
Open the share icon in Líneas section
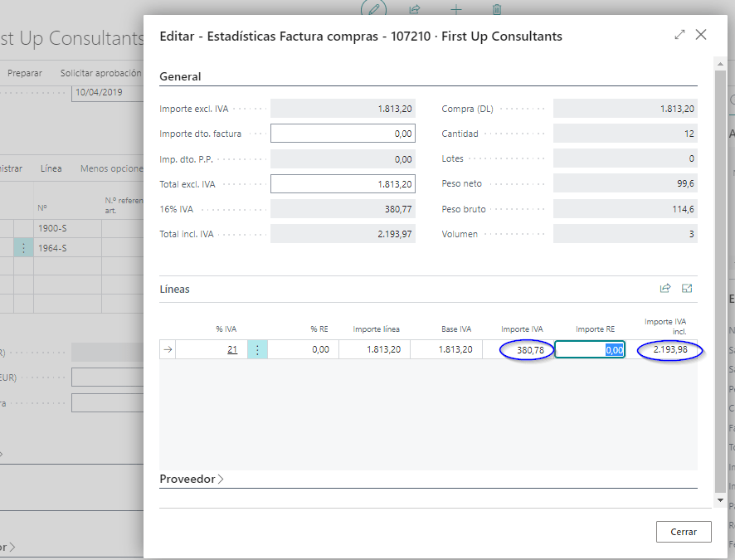click(665, 289)
